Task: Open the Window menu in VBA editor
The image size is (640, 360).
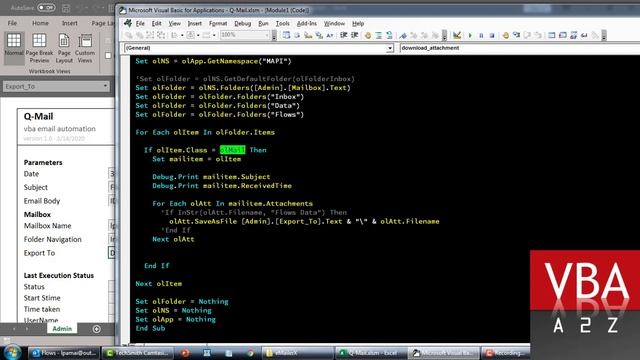Action: click(334, 24)
